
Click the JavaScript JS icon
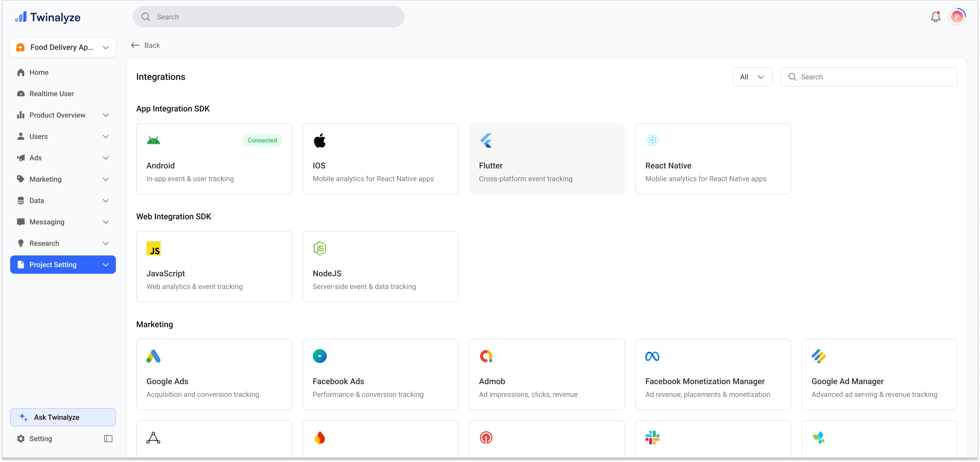[x=153, y=248]
